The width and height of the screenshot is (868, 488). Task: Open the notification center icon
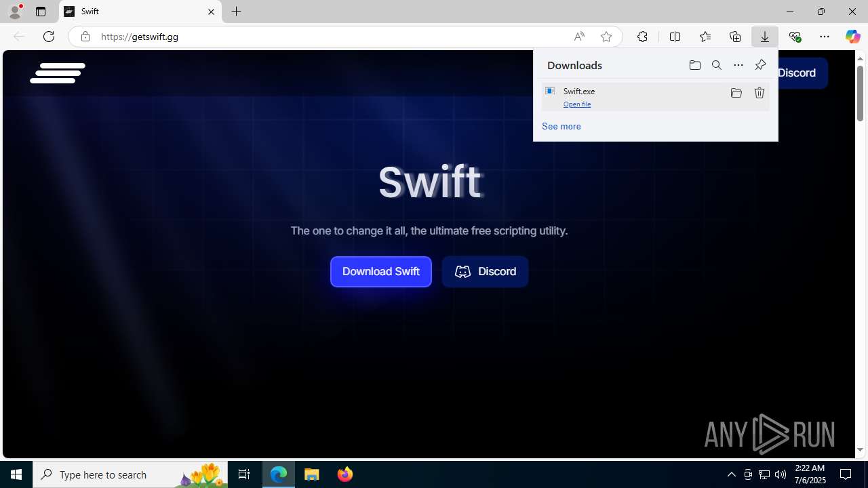click(846, 474)
